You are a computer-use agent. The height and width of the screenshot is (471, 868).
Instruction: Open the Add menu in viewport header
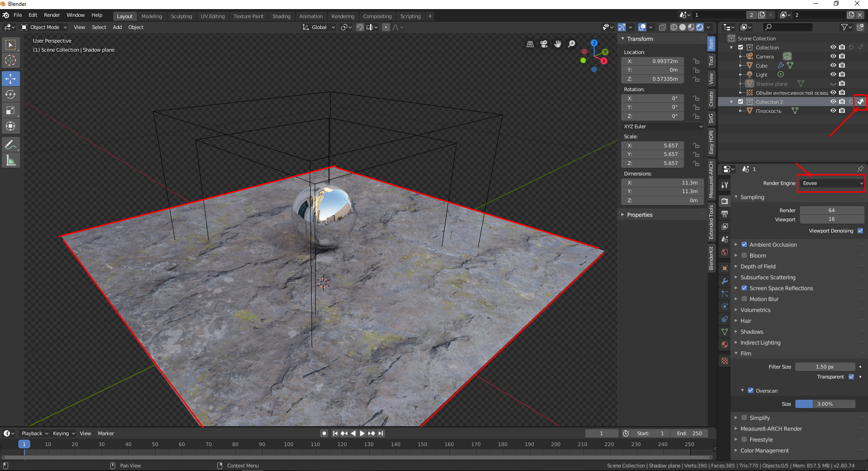117,27
